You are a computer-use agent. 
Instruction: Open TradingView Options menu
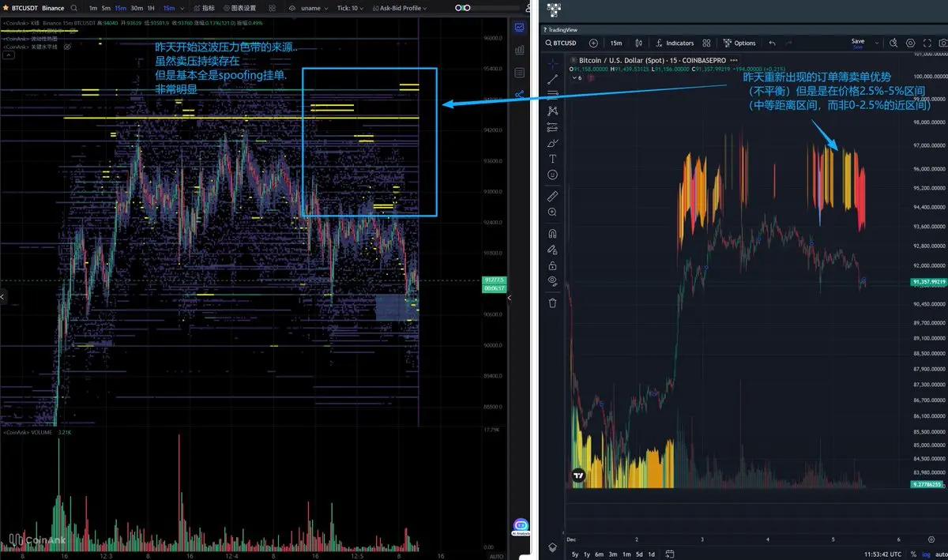click(x=739, y=43)
